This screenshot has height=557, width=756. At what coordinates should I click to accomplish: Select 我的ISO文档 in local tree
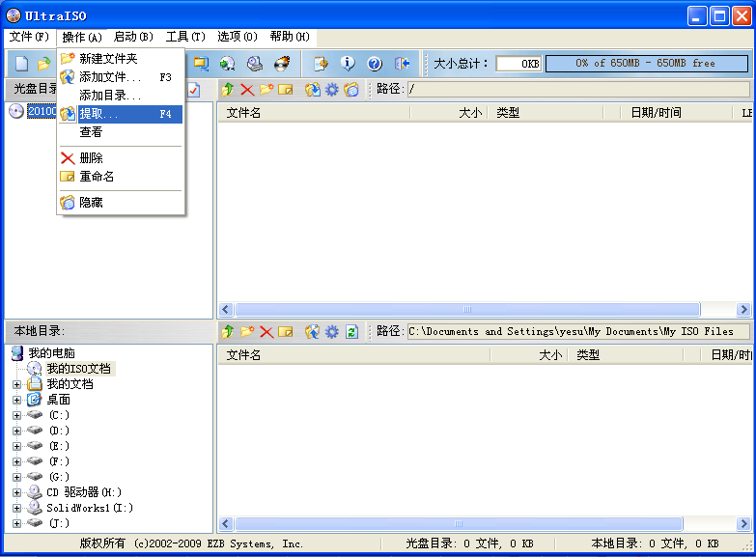pyautogui.click(x=79, y=369)
